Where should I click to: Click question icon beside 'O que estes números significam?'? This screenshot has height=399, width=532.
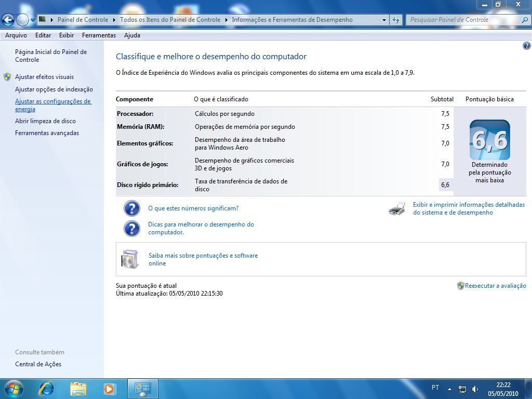click(132, 208)
